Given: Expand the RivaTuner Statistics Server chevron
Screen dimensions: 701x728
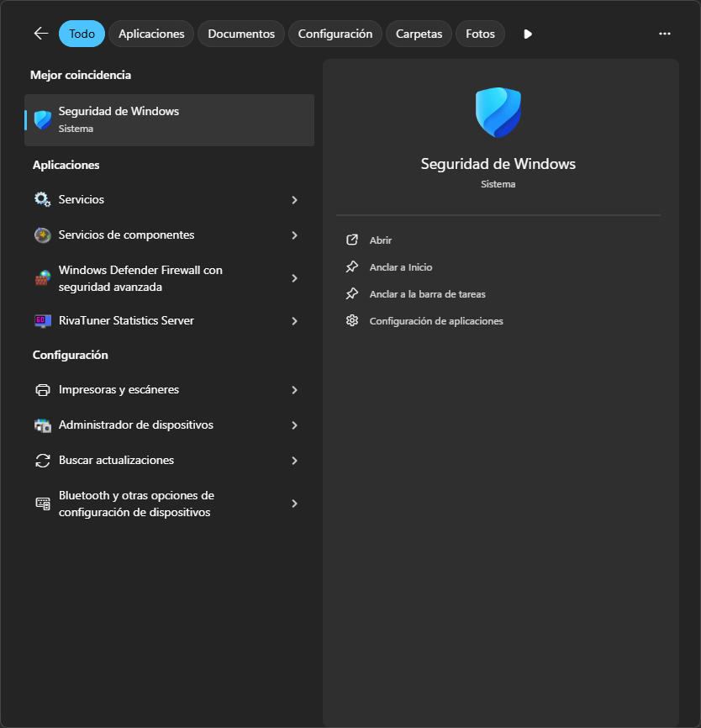Looking at the screenshot, I should pos(294,321).
